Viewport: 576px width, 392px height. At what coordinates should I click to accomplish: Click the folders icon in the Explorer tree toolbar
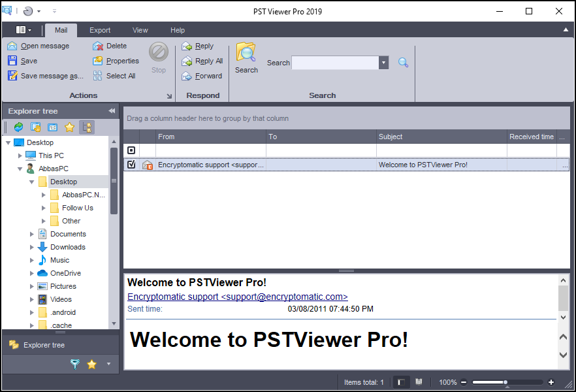[x=36, y=127]
